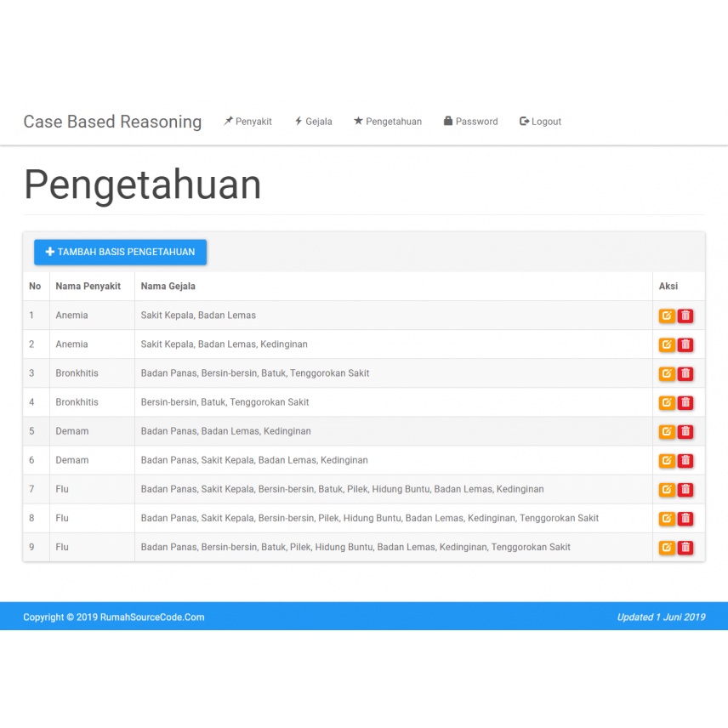Click the 'Pengetahuan' page heading

tap(143, 185)
